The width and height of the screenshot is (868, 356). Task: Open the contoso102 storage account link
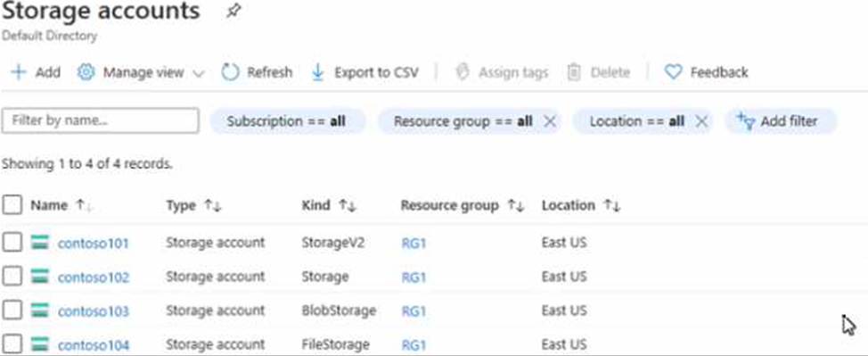click(x=93, y=277)
